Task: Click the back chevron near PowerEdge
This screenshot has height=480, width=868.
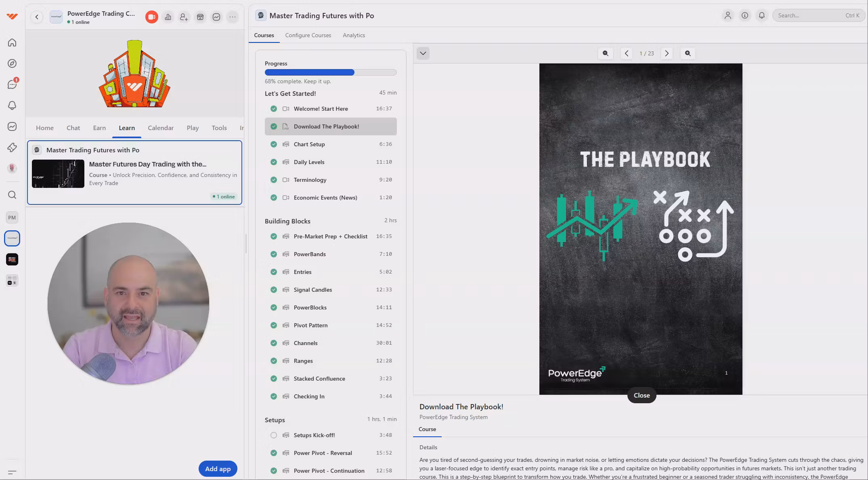Action: (x=37, y=17)
